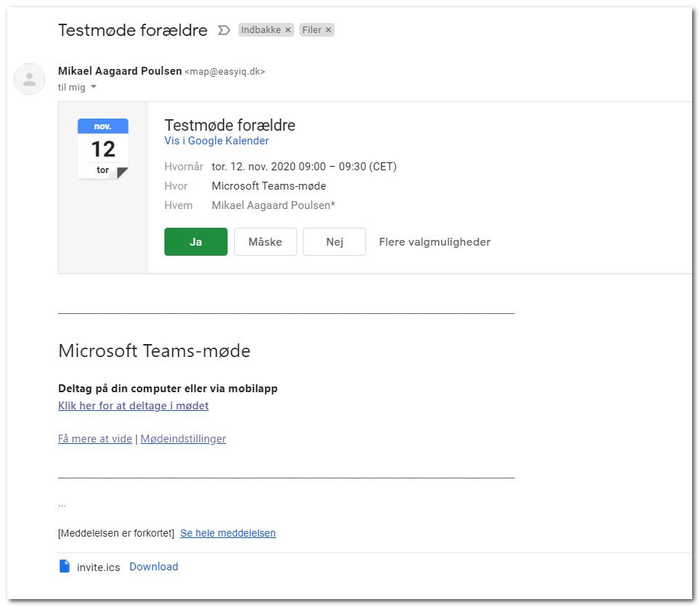Expand recipient details arrow next to 'til mig'
The image size is (700, 607).
(x=94, y=87)
